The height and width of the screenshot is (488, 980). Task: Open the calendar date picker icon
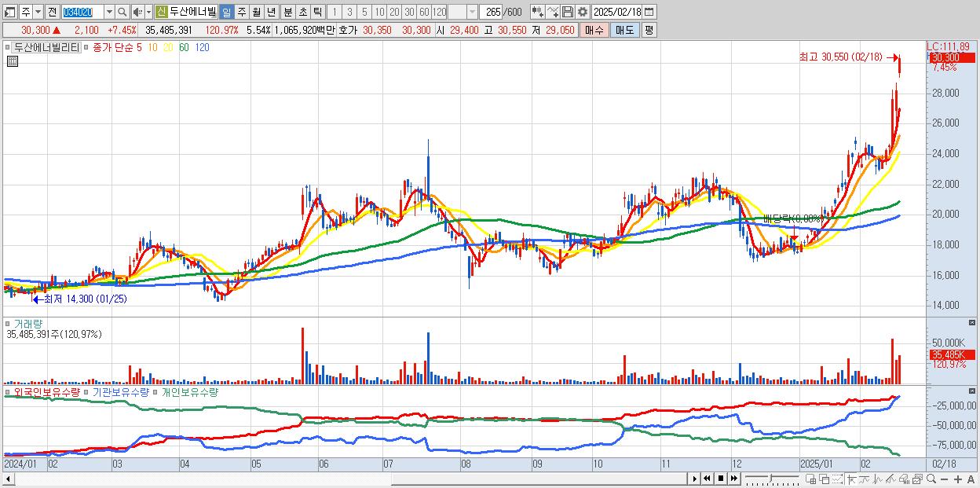pyautogui.click(x=650, y=12)
